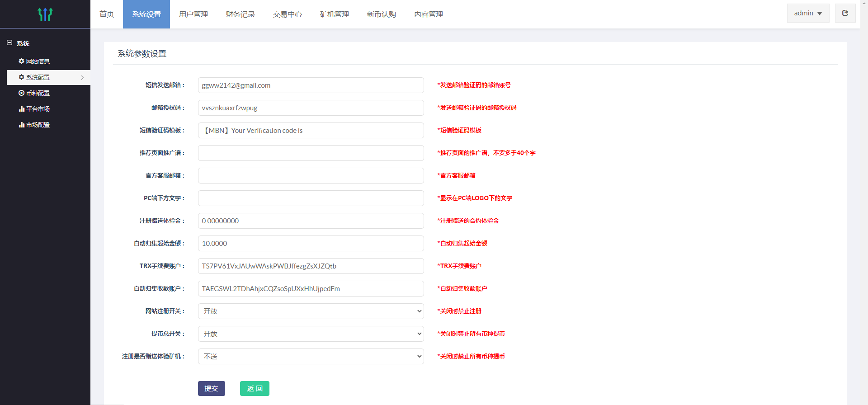Image resolution: width=868 pixels, height=405 pixels.
Task: Open the 注册是否赠送体验矿机 dropdown
Action: pyautogui.click(x=311, y=356)
